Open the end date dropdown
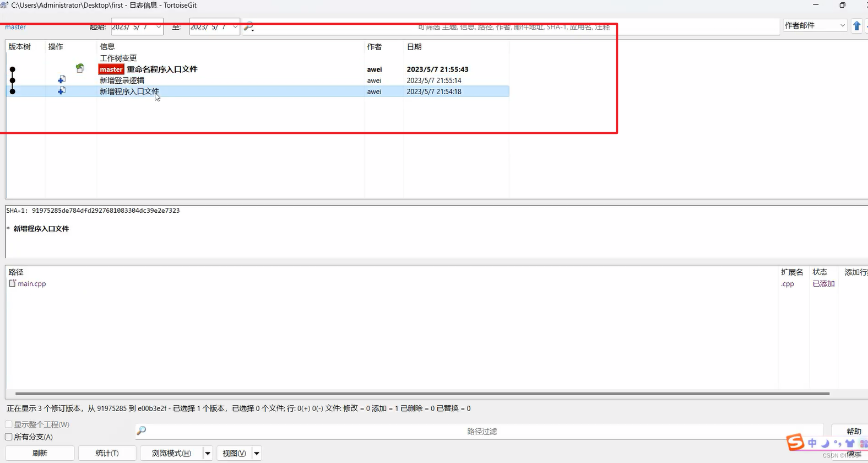 (235, 26)
